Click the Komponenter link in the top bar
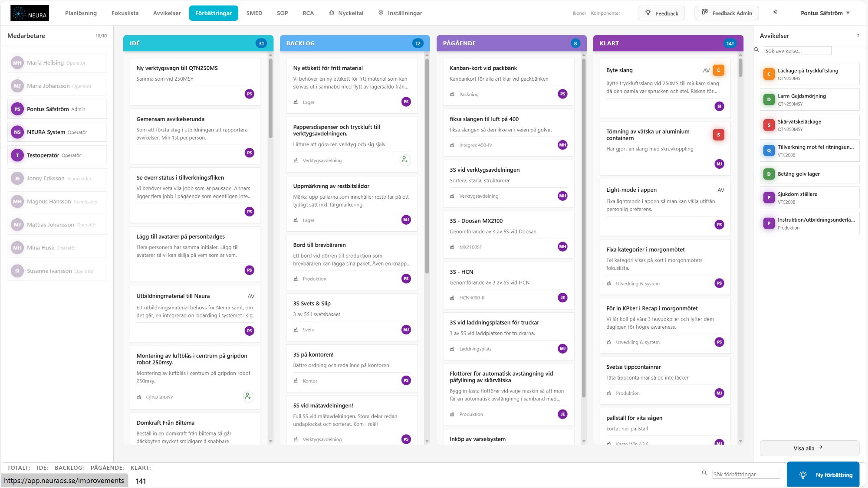 (x=605, y=13)
